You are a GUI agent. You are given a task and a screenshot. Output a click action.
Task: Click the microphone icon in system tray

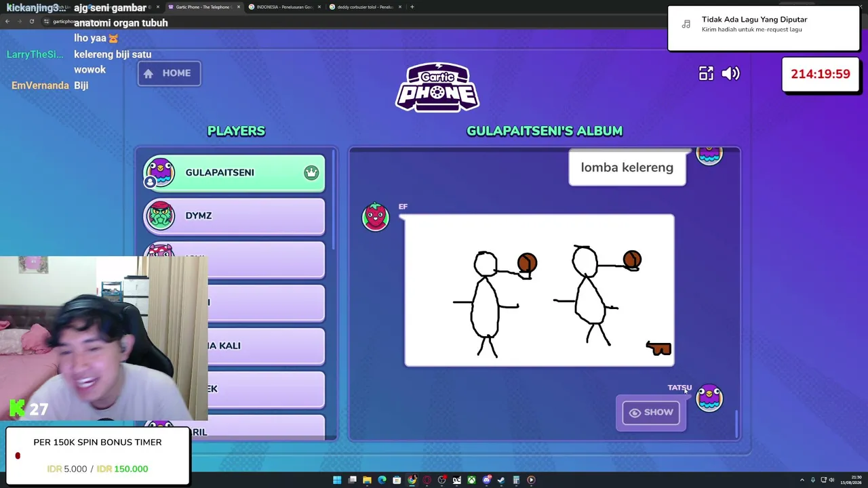813,480
